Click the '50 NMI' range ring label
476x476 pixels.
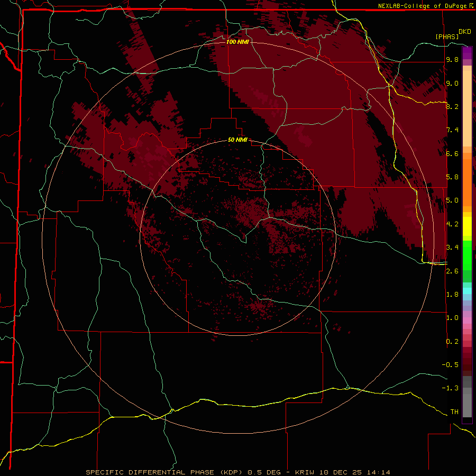click(237, 140)
